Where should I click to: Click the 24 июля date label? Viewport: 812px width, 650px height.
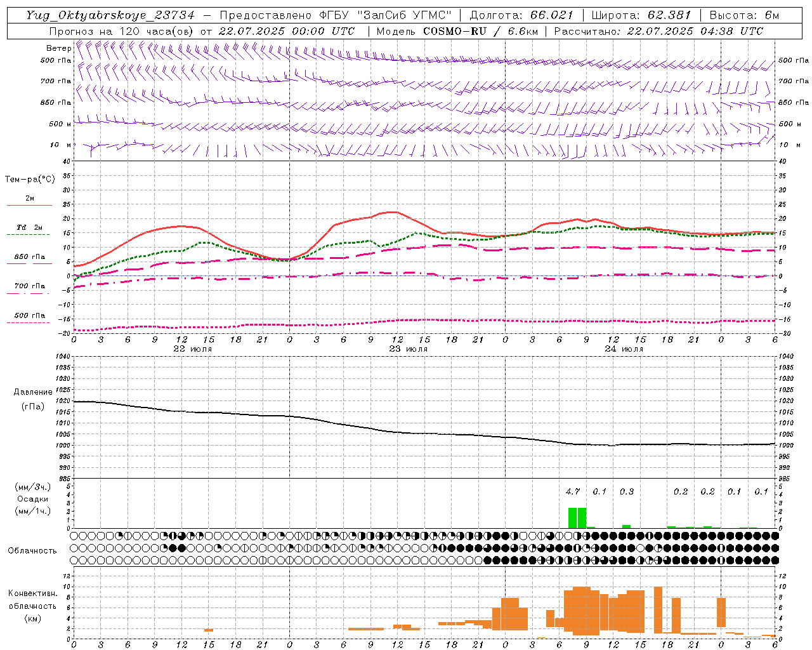point(624,349)
